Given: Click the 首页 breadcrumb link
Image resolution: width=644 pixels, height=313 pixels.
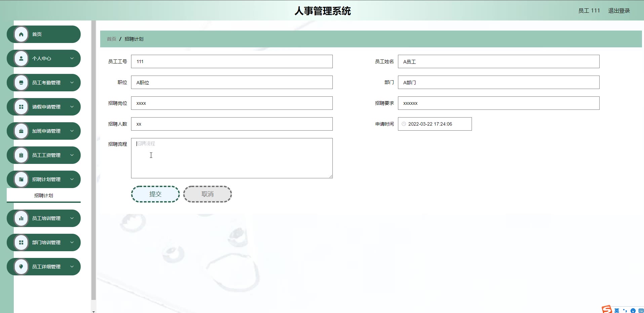Looking at the screenshot, I should tap(112, 39).
